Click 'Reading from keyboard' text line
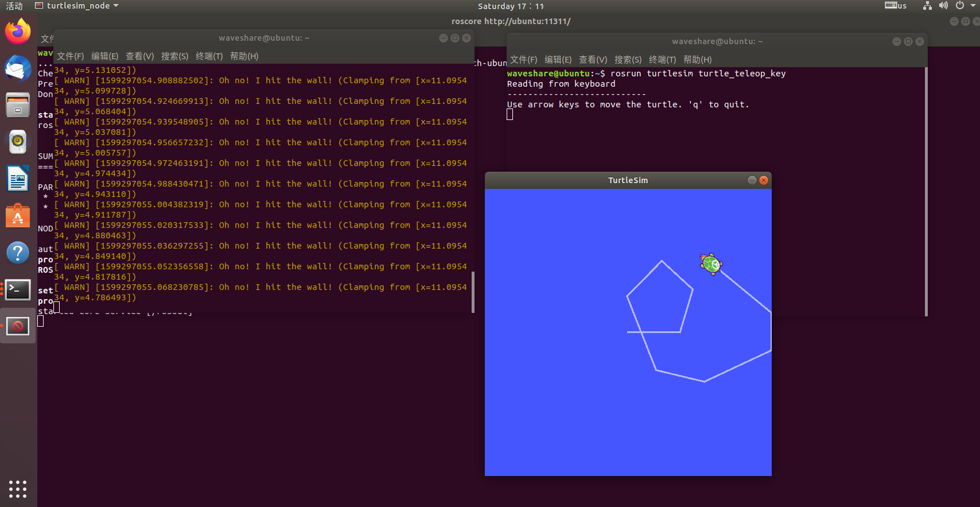The image size is (980, 507). [561, 84]
